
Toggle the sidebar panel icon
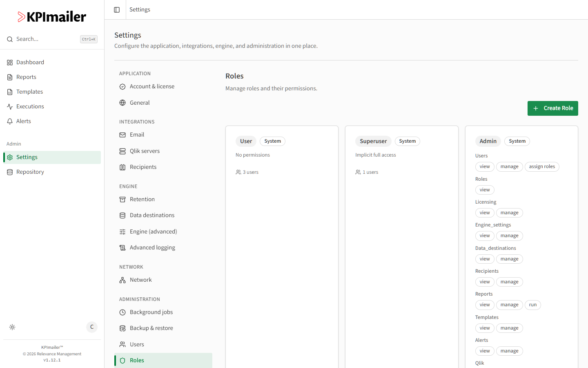[x=117, y=10]
